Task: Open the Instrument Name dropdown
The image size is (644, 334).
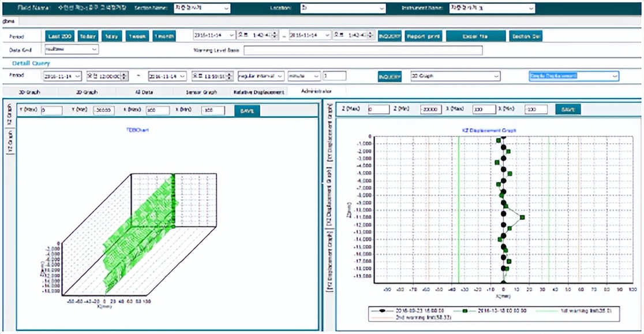Action: pyautogui.click(x=492, y=8)
